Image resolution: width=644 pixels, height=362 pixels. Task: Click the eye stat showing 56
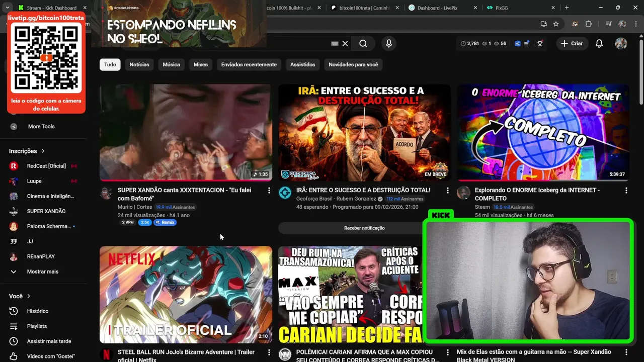500,44
